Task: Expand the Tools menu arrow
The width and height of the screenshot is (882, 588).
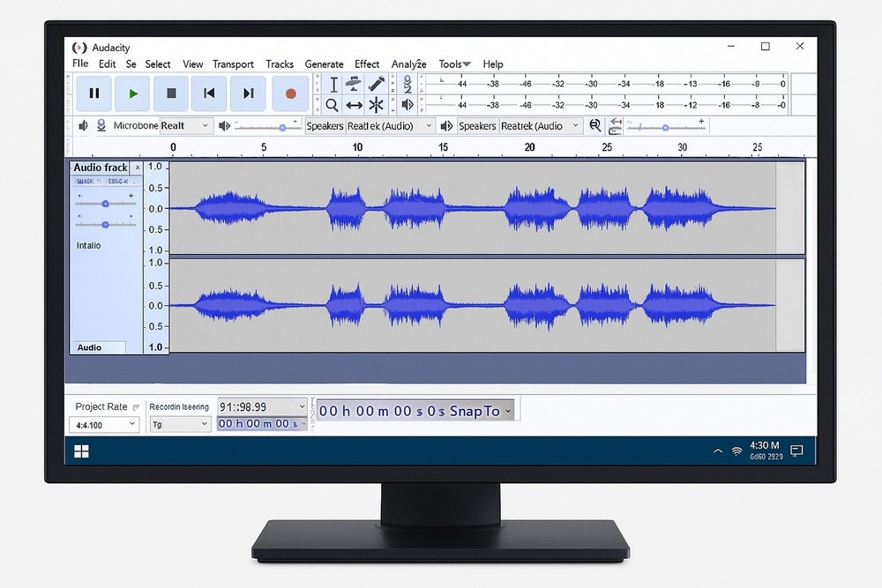Action: 467,64
